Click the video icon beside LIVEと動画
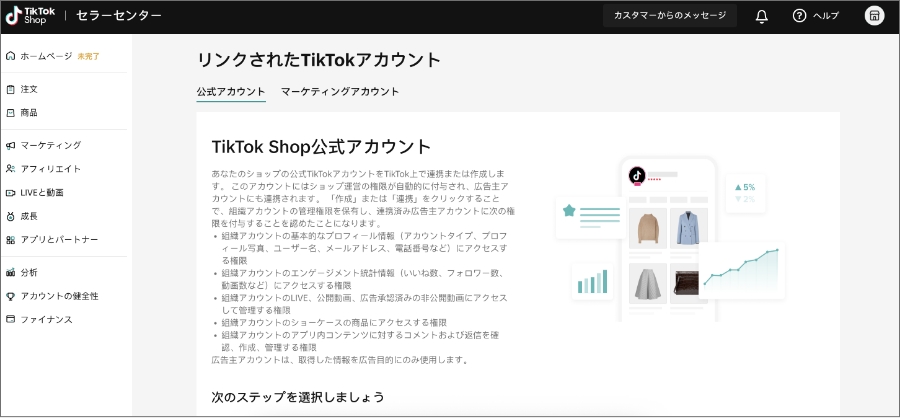Screen dimensions: 900x418 click(x=10, y=193)
